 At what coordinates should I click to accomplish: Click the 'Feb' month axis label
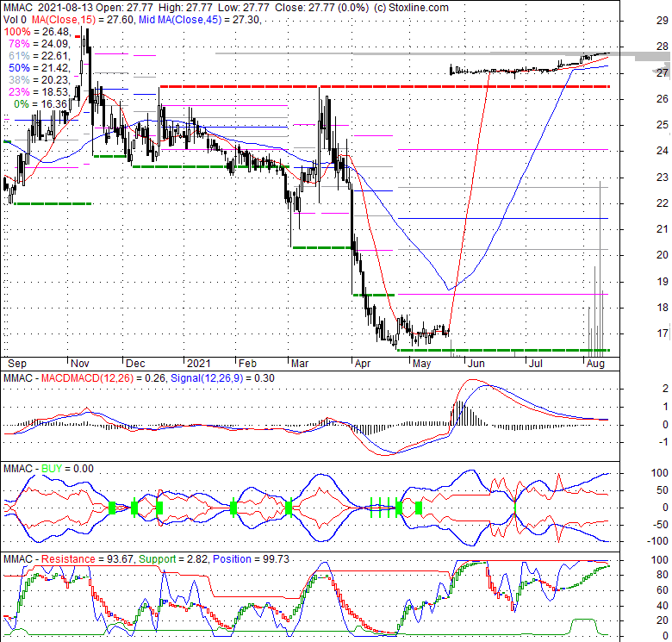pyautogui.click(x=247, y=364)
